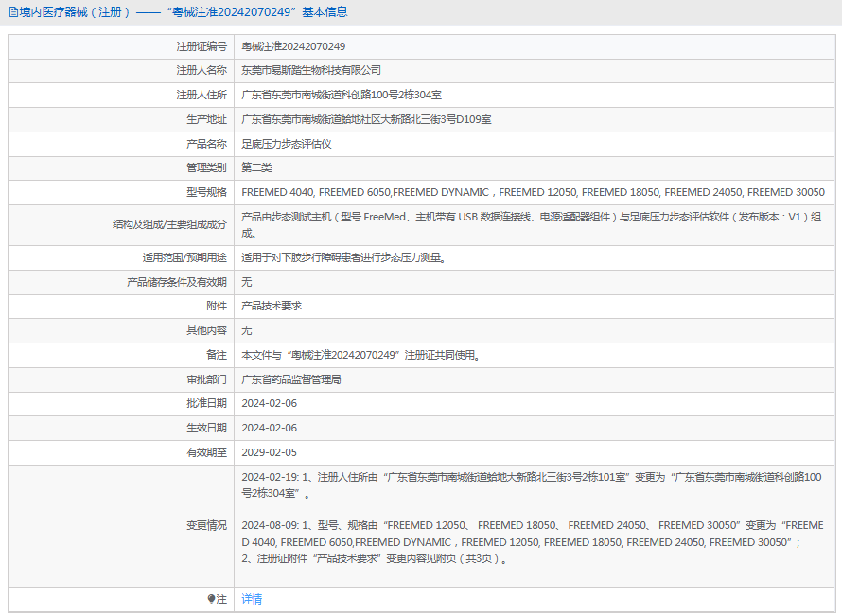Image resolution: width=842 pixels, height=616 pixels.
Task: Select structure text 产品由步态测试主机
Action: click(x=531, y=225)
